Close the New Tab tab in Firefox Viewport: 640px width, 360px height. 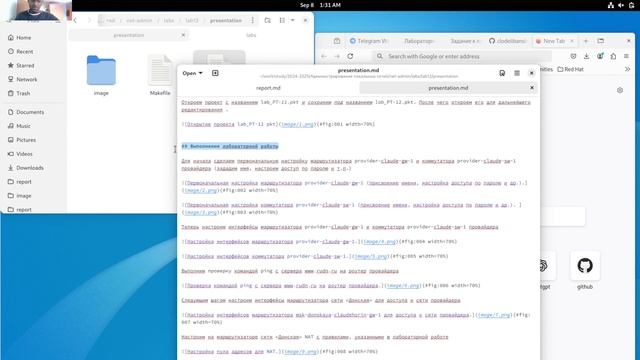pos(572,41)
